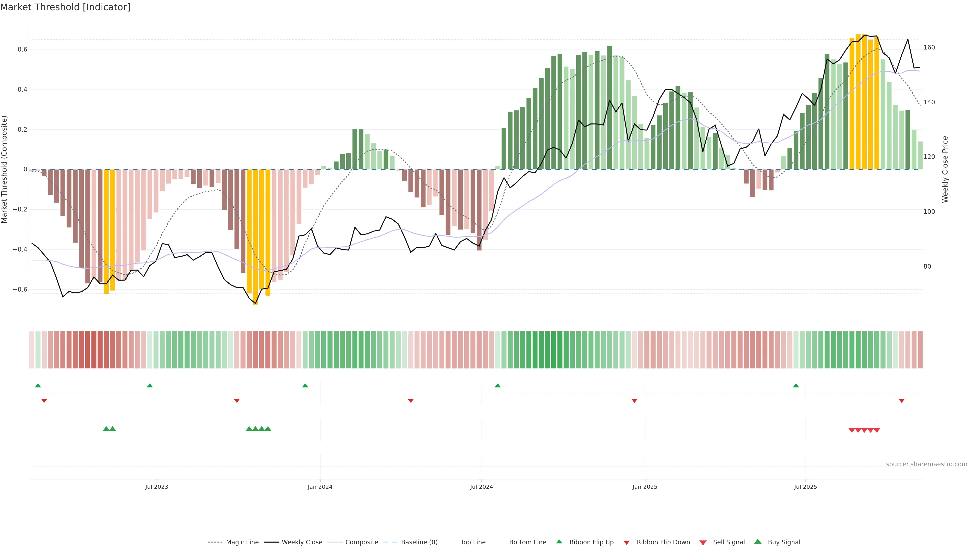Click Buy Signal legend triangle icon
Image resolution: width=980 pixels, height=551 pixels.
(x=758, y=542)
